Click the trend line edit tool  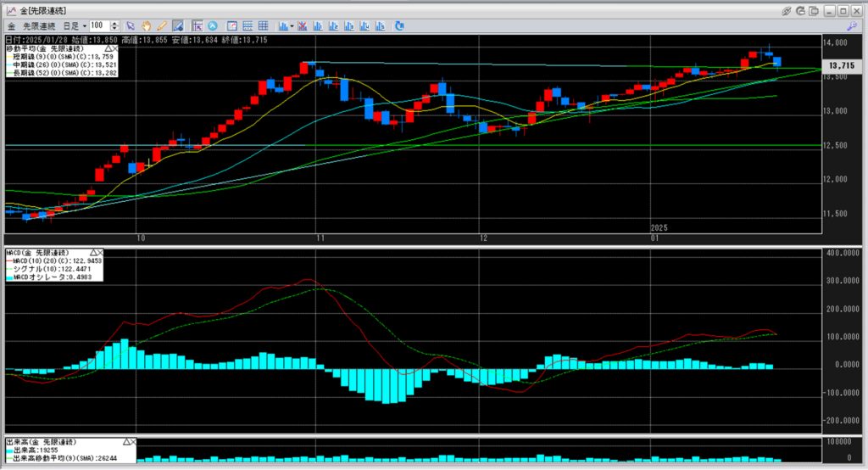pyautogui.click(x=177, y=26)
